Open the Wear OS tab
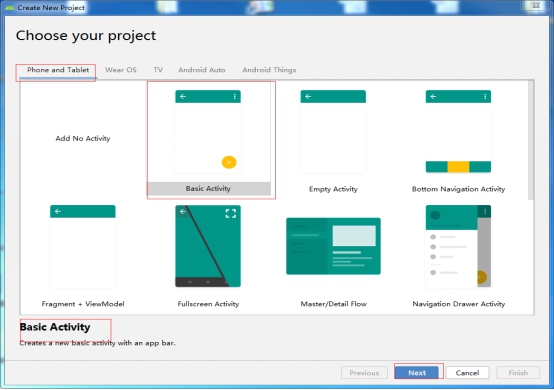 pos(121,70)
